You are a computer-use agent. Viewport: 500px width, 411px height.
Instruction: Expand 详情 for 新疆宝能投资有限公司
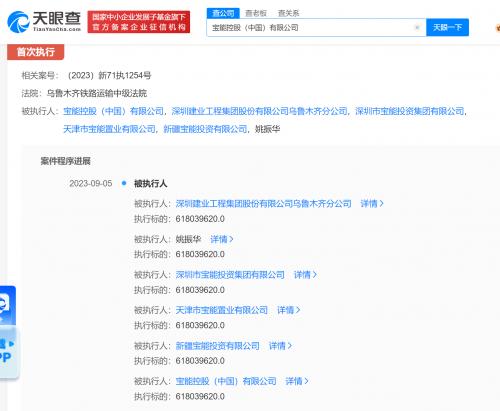click(280, 346)
